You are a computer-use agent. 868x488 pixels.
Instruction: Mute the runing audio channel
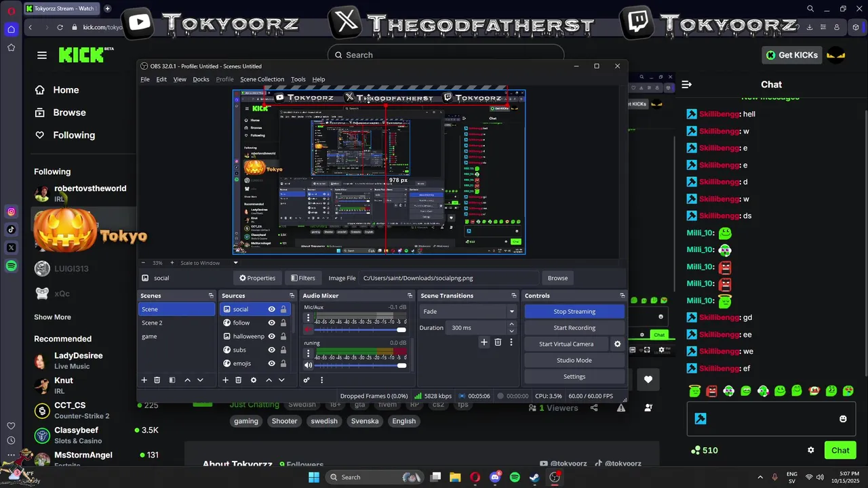[x=309, y=365]
